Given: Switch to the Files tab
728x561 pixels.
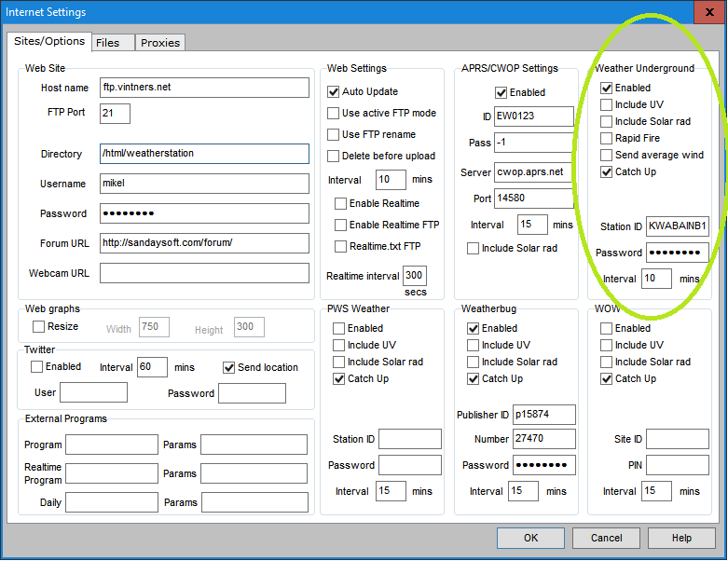Looking at the screenshot, I should [107, 43].
